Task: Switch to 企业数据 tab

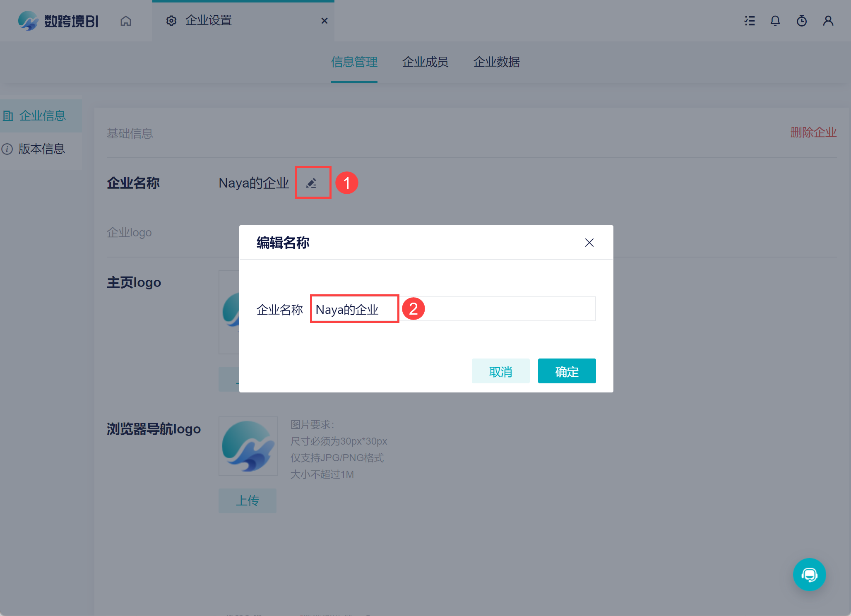Action: click(496, 62)
